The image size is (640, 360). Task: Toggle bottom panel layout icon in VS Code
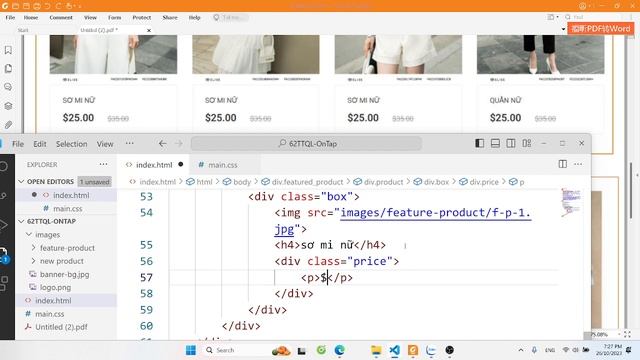[x=495, y=143]
